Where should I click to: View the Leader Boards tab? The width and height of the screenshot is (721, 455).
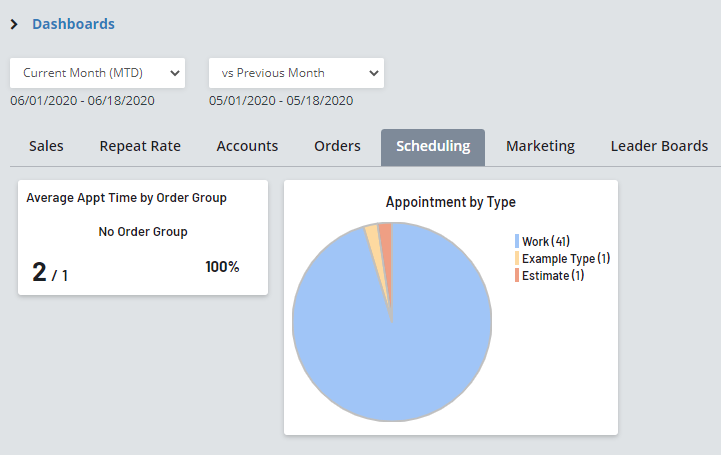coord(659,146)
